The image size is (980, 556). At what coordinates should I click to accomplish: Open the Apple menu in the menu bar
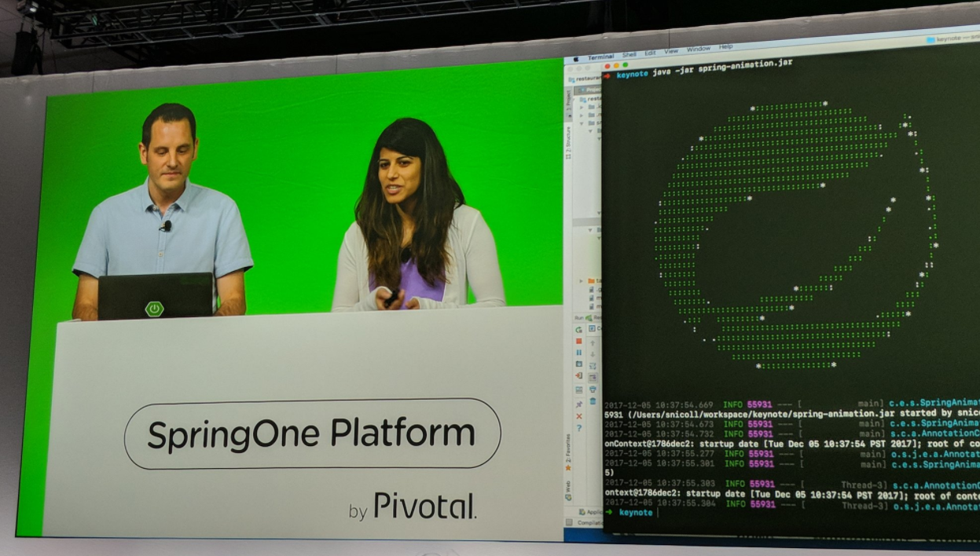point(576,59)
